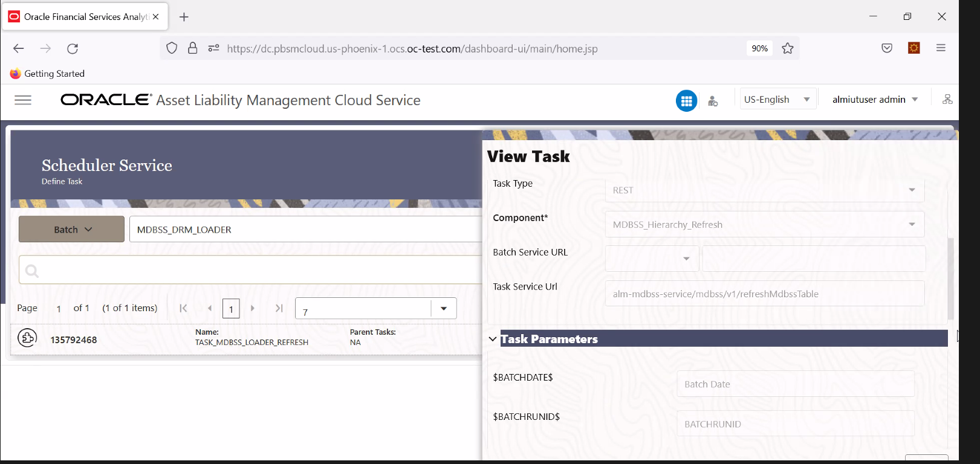The height and width of the screenshot is (464, 980).
Task: Click the BATCHRUNID parameter field
Action: tap(796, 424)
